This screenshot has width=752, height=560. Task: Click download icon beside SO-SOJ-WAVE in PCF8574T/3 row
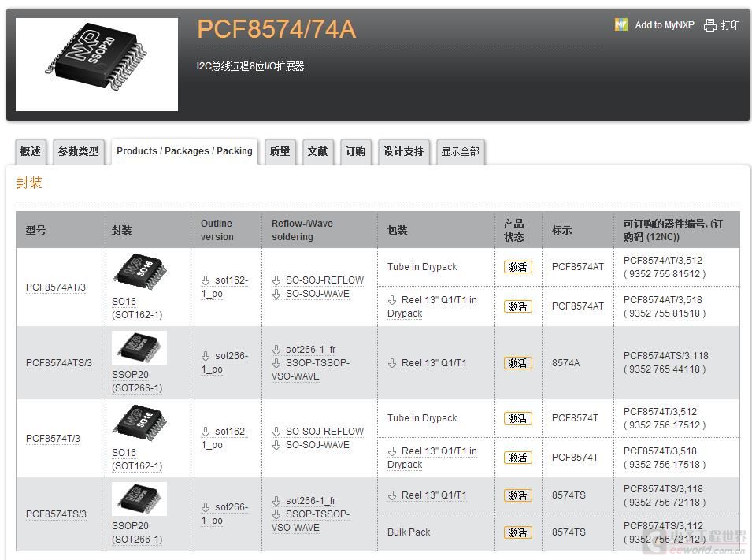276,445
